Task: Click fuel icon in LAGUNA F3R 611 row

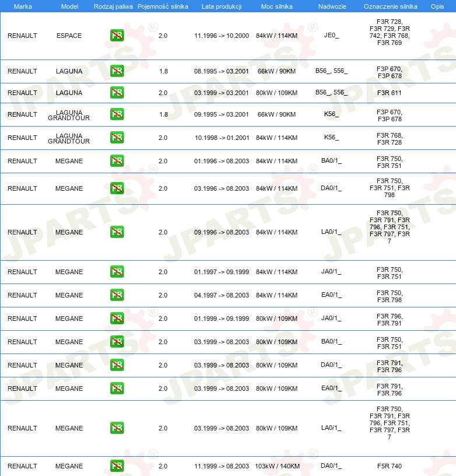Action: coord(117,93)
